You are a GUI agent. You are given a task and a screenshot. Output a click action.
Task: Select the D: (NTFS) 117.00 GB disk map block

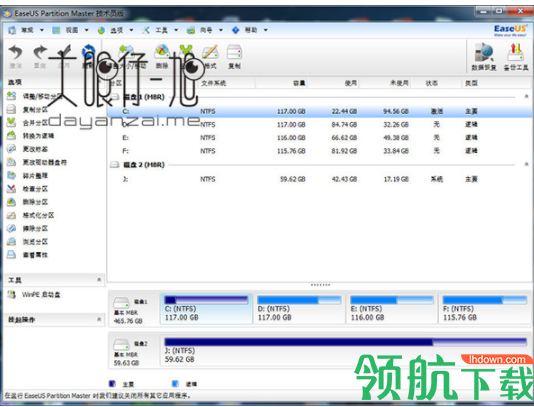pos(299,309)
